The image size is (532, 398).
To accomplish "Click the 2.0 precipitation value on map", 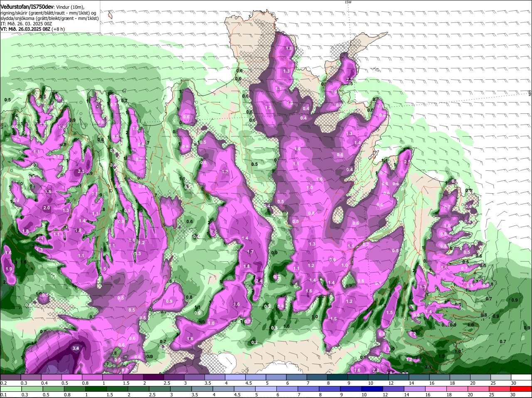I will pos(47,208).
